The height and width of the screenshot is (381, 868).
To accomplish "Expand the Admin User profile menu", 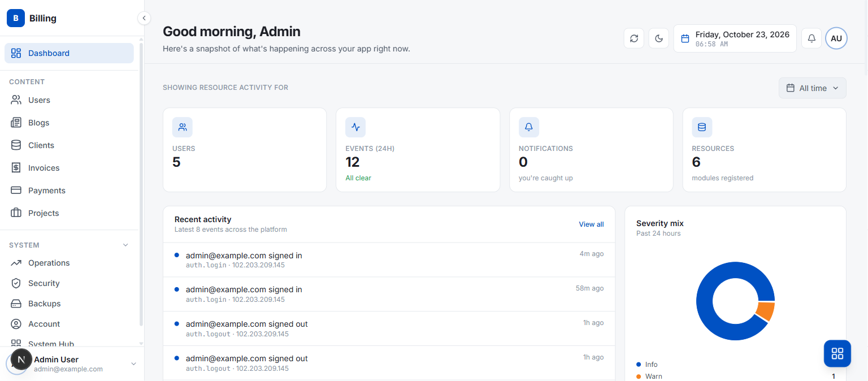I will (x=72, y=363).
